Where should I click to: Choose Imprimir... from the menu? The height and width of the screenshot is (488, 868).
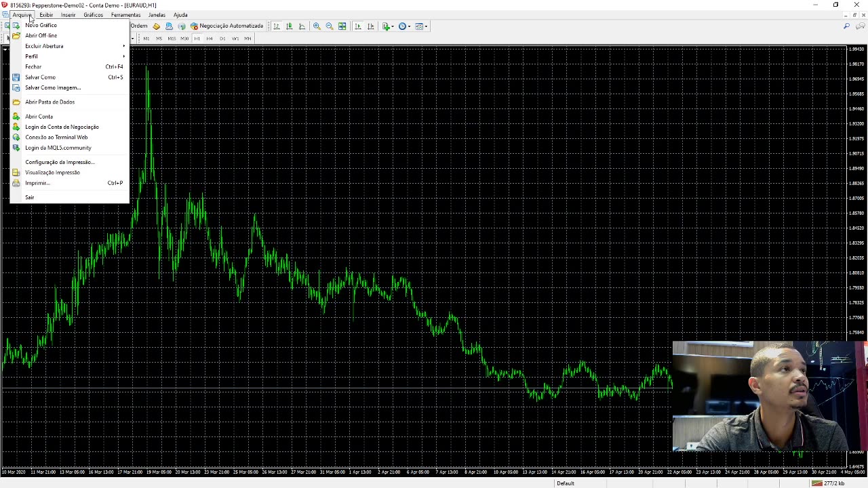click(x=69, y=183)
